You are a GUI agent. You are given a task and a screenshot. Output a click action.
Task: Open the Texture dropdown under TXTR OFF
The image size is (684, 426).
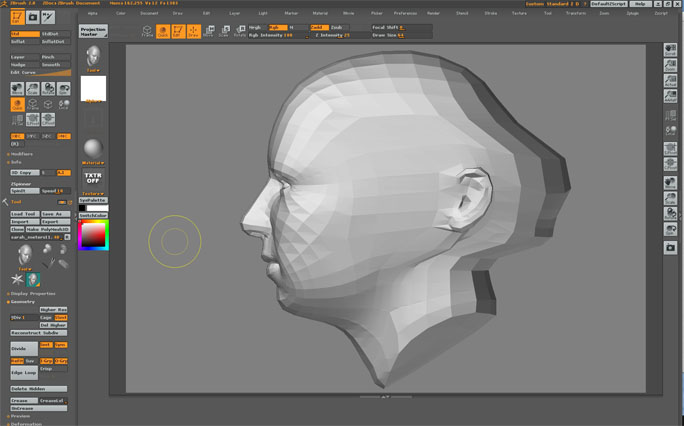point(93,194)
